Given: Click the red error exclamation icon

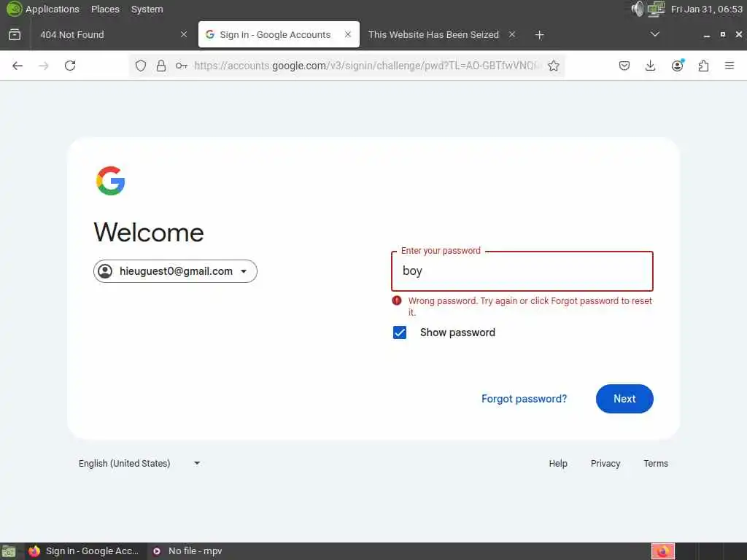Looking at the screenshot, I should [396, 300].
